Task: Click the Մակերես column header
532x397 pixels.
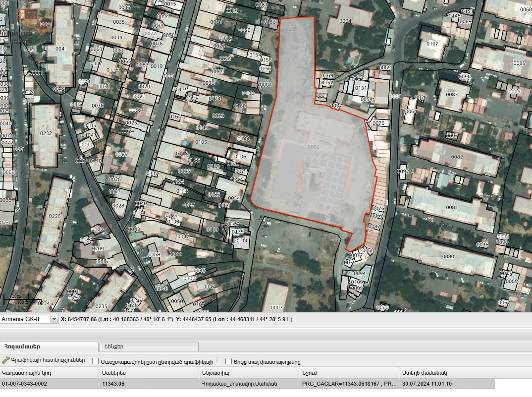Action: click(149, 372)
